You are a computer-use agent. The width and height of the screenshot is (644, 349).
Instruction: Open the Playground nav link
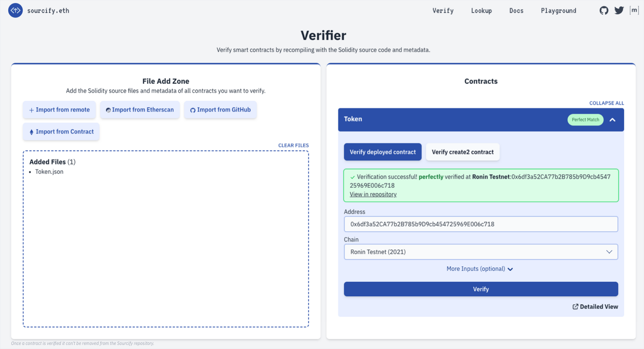point(558,11)
